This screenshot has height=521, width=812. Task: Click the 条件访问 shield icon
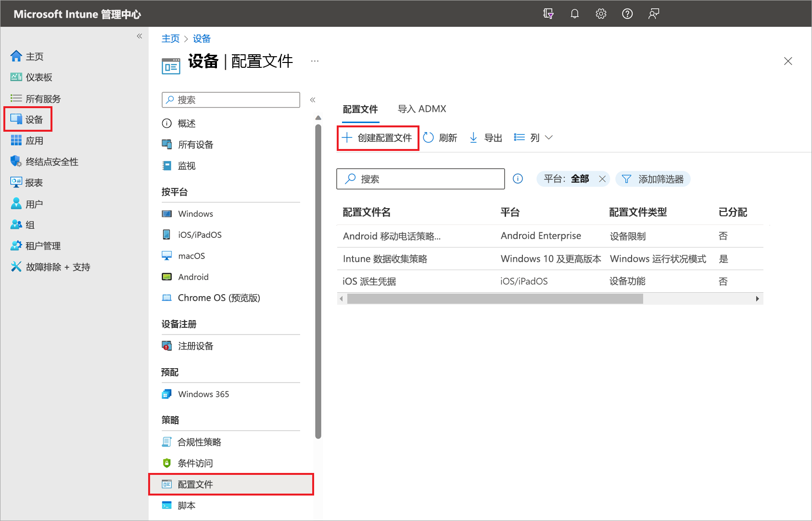click(x=167, y=463)
